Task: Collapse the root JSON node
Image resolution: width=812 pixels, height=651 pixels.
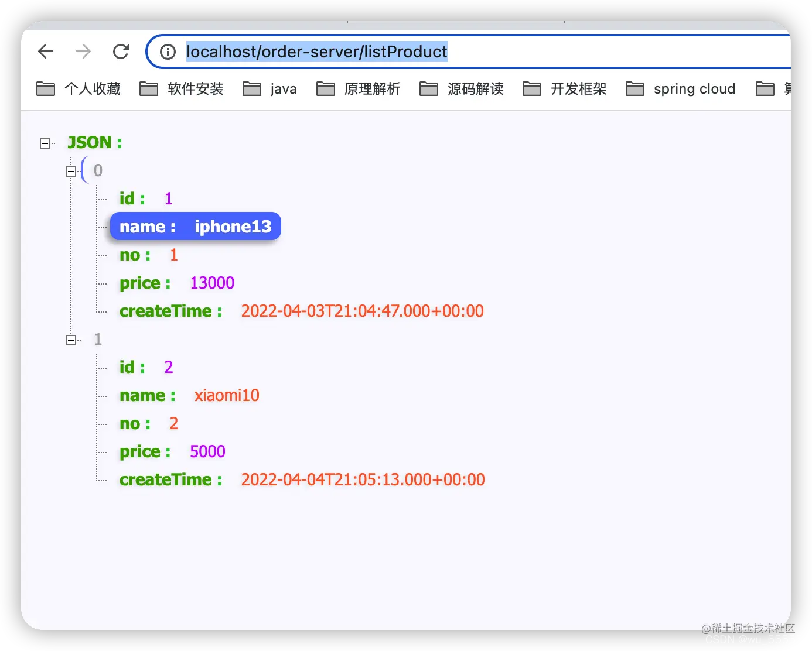Action: coord(45,143)
